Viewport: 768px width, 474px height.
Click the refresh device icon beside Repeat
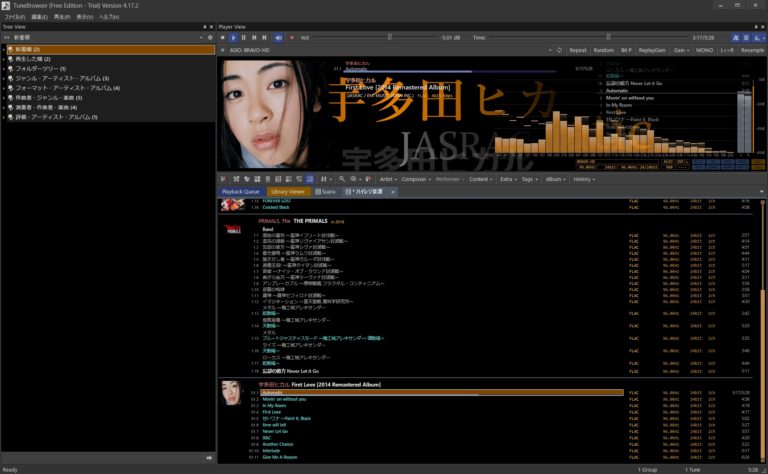click(559, 50)
